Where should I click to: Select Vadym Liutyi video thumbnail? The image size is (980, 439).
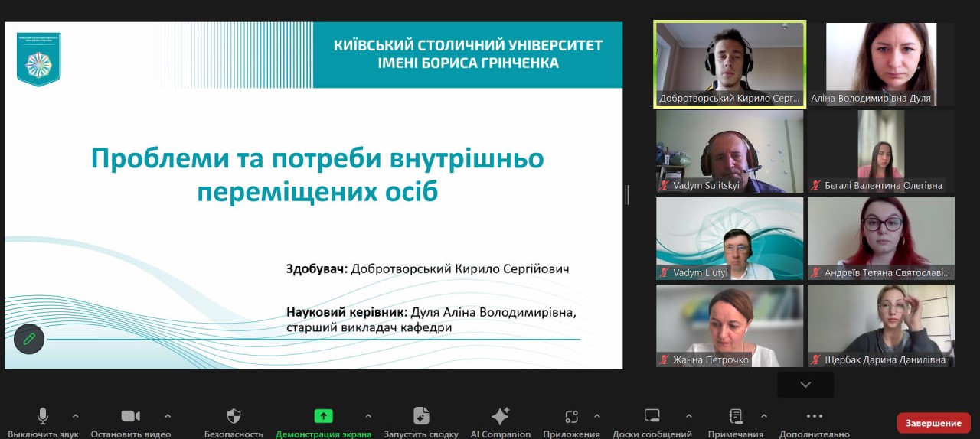point(730,239)
